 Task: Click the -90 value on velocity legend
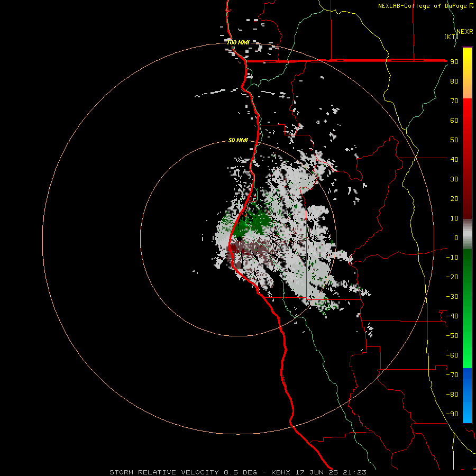pos(452,414)
